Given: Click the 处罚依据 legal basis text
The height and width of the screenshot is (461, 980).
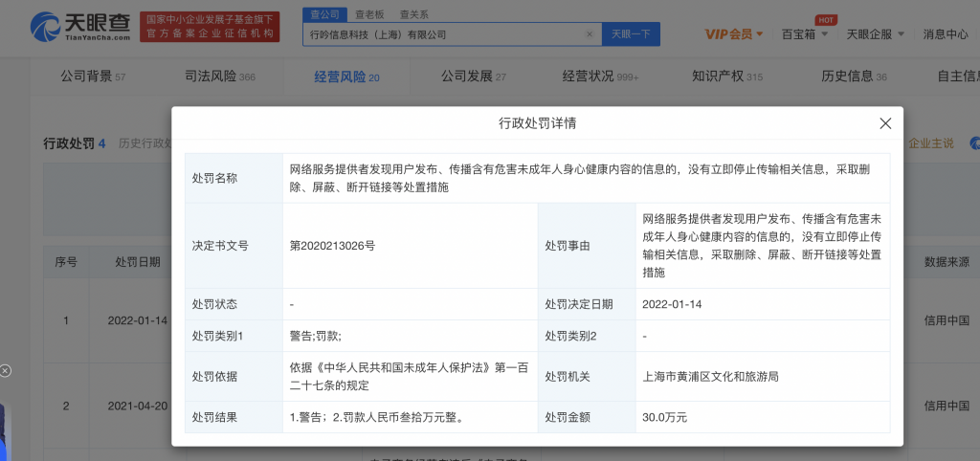Looking at the screenshot, I should (x=410, y=377).
